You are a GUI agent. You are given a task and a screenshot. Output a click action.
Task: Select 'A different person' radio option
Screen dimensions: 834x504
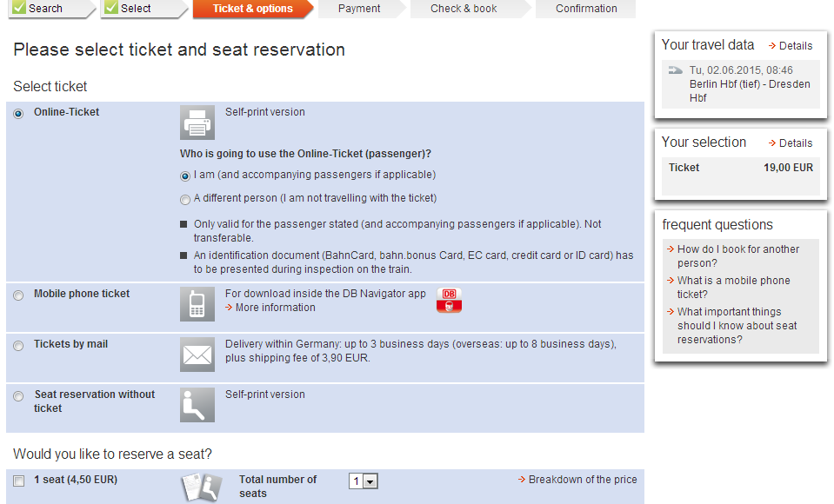(x=185, y=199)
